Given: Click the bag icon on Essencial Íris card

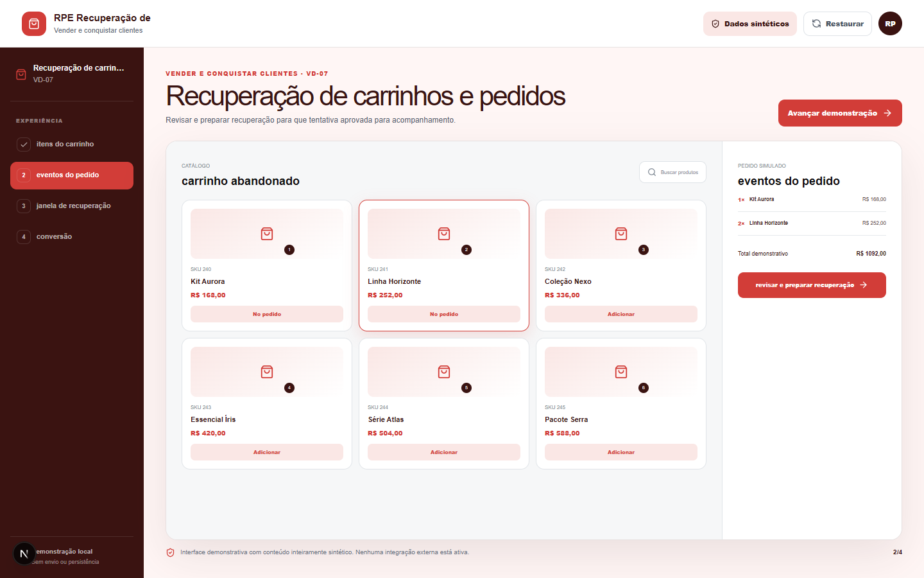Looking at the screenshot, I should pos(267,372).
